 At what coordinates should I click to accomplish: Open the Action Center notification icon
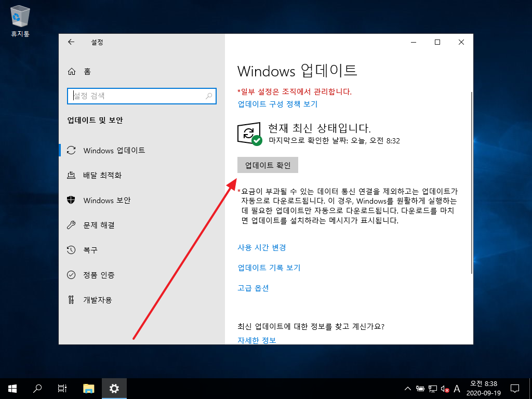tap(515, 389)
